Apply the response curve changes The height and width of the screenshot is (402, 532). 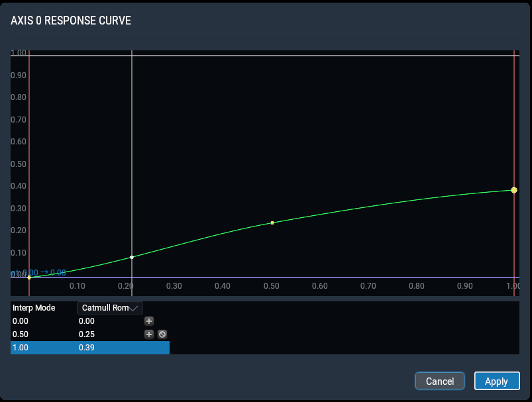[497, 381]
